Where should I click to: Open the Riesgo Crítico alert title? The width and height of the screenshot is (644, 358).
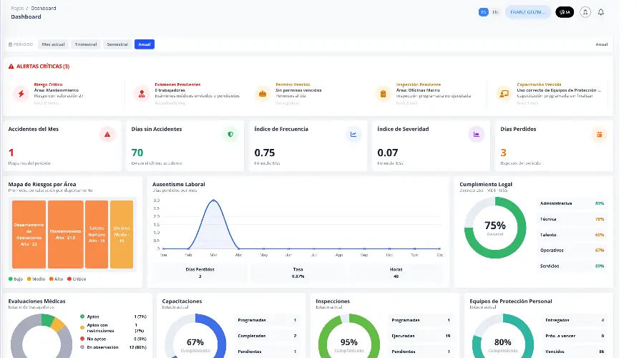(x=48, y=84)
